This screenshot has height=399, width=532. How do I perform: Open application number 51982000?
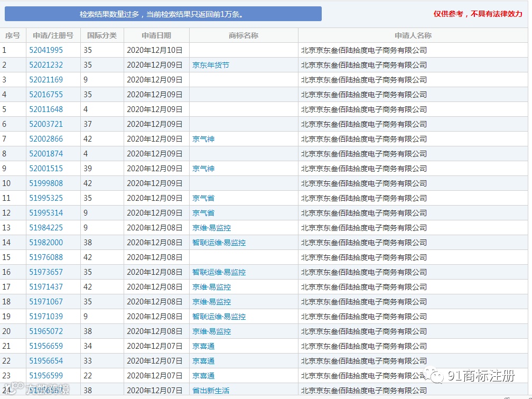tap(46, 243)
